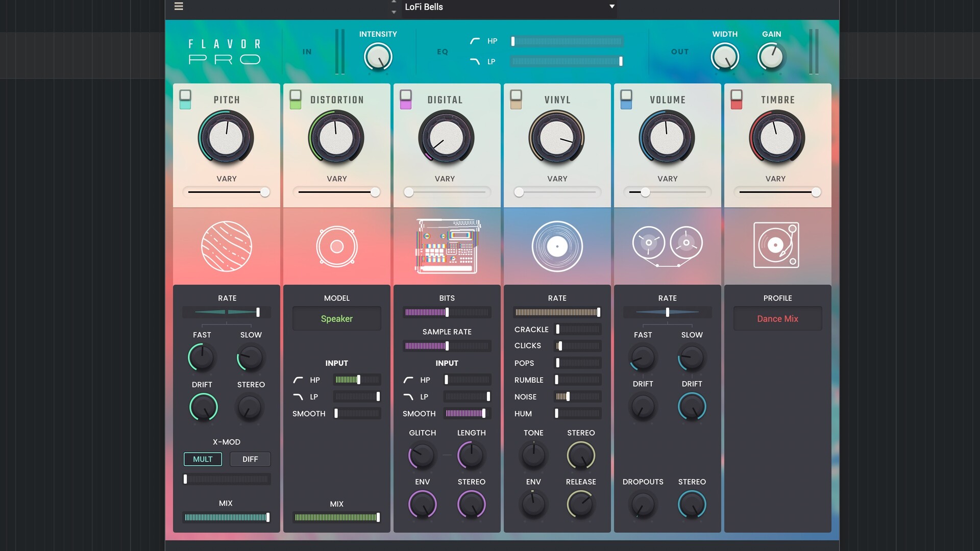Click the speaker icon under Distortion
The image size is (980, 551).
[x=336, y=246]
